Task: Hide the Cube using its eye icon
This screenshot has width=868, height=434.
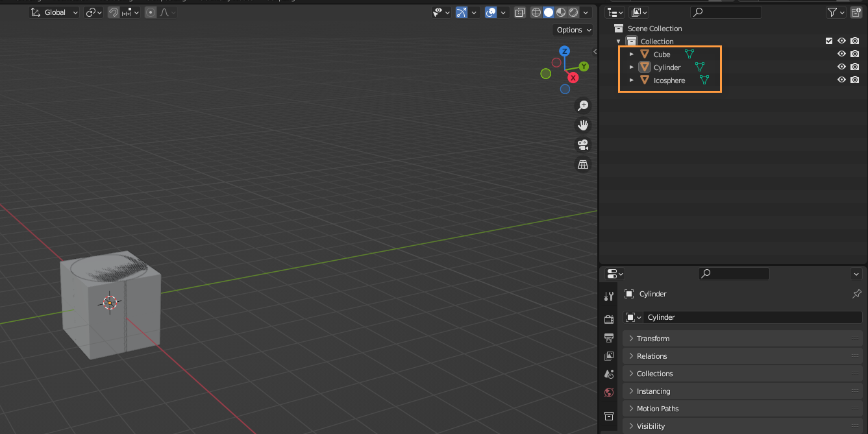Action: 842,54
